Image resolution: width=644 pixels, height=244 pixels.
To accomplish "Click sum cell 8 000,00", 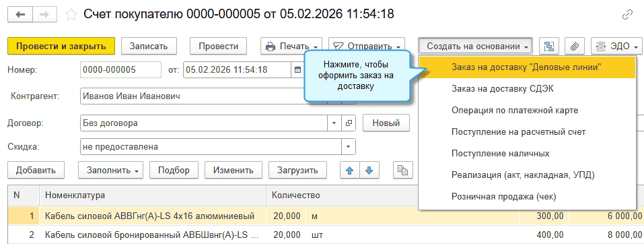I will 606,235.
